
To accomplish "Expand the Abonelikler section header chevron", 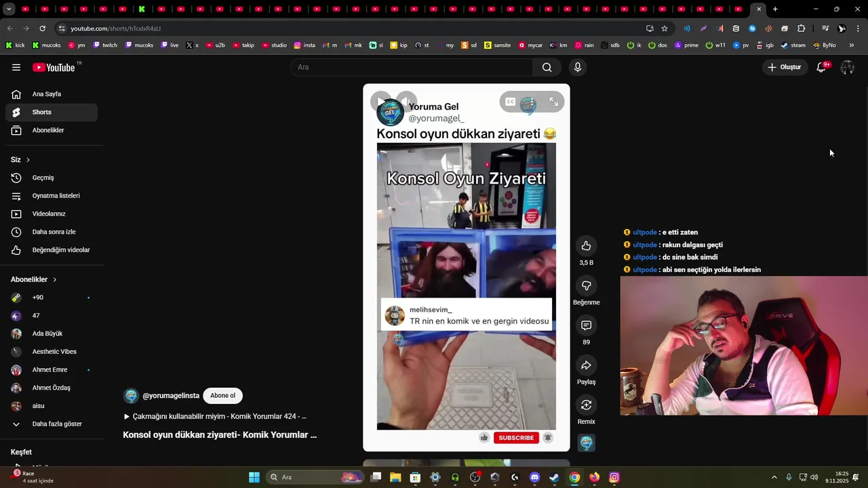I will point(55,279).
